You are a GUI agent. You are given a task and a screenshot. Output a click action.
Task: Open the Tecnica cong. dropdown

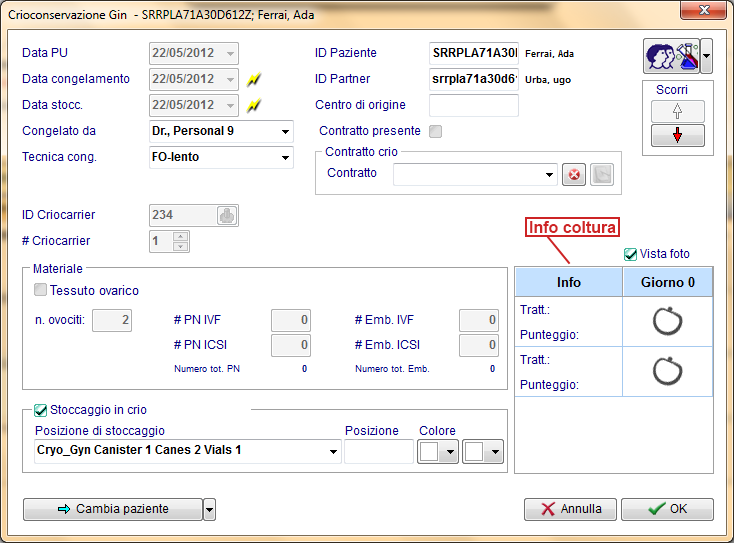point(285,158)
